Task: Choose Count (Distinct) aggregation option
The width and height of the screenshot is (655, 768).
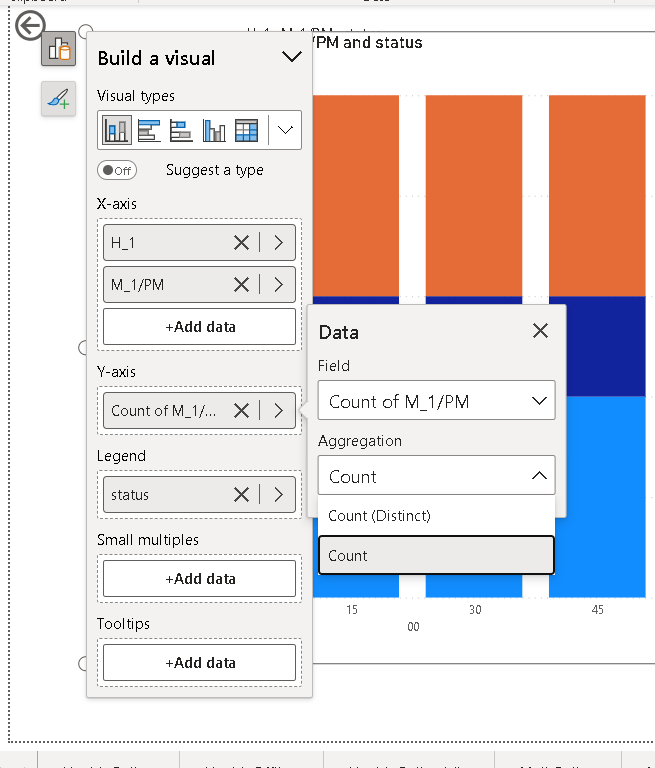Action: coord(437,516)
